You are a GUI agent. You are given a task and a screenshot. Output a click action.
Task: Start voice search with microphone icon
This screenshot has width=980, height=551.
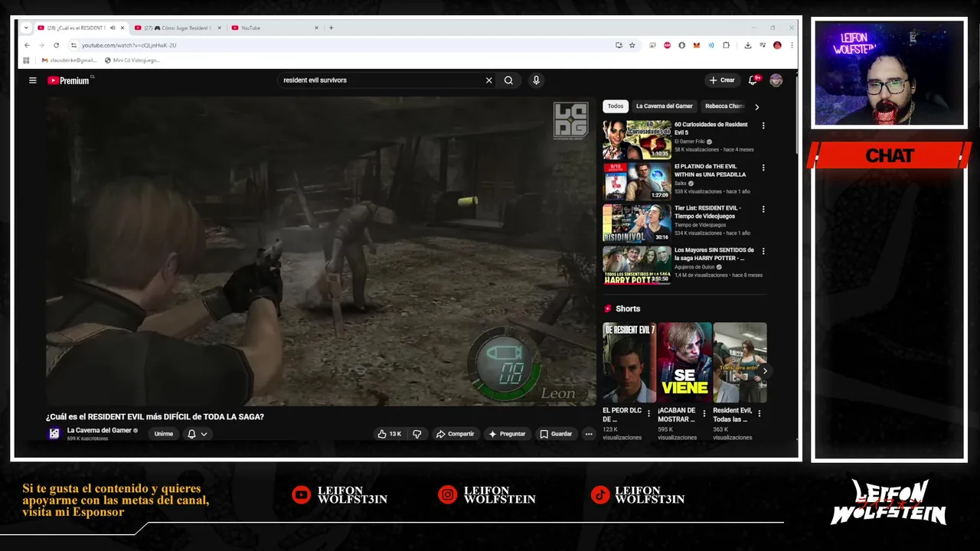536,80
